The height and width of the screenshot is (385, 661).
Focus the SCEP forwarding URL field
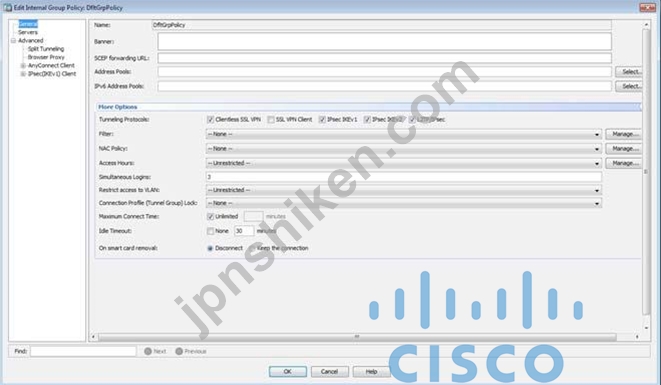click(384, 58)
